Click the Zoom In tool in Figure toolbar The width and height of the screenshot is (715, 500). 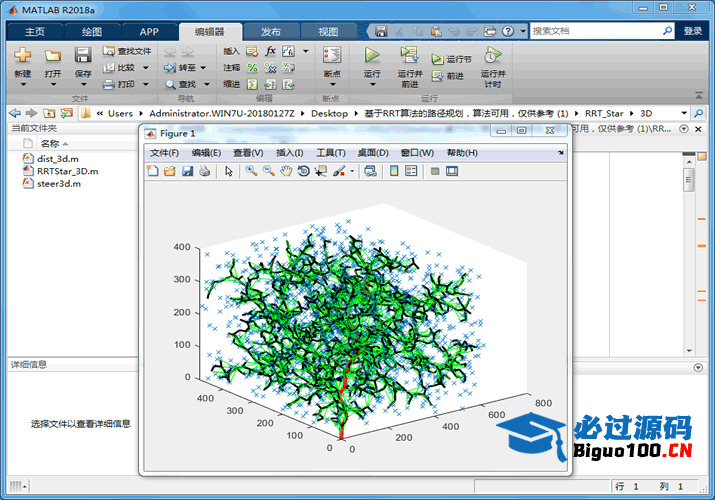pyautogui.click(x=251, y=171)
